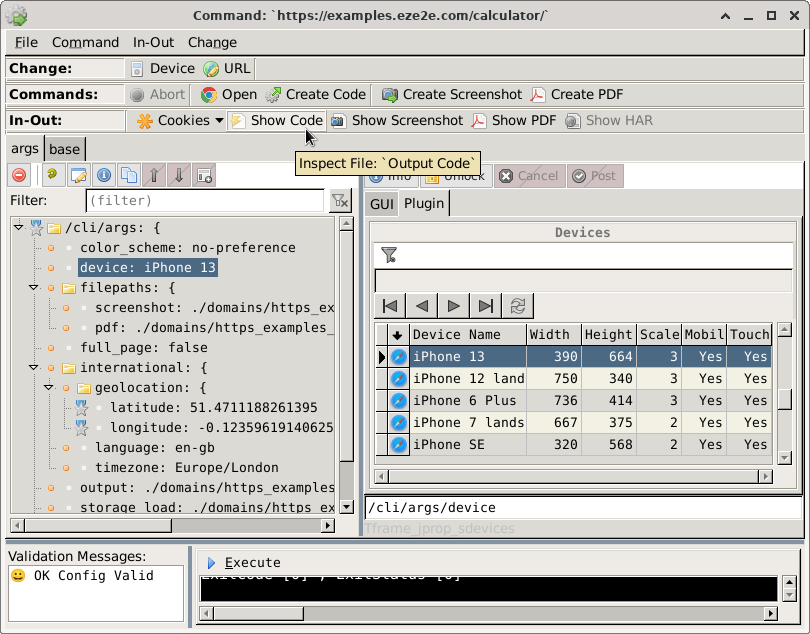This screenshot has height=634, width=810.
Task: Click the insert new item icon
Action: coord(204,175)
